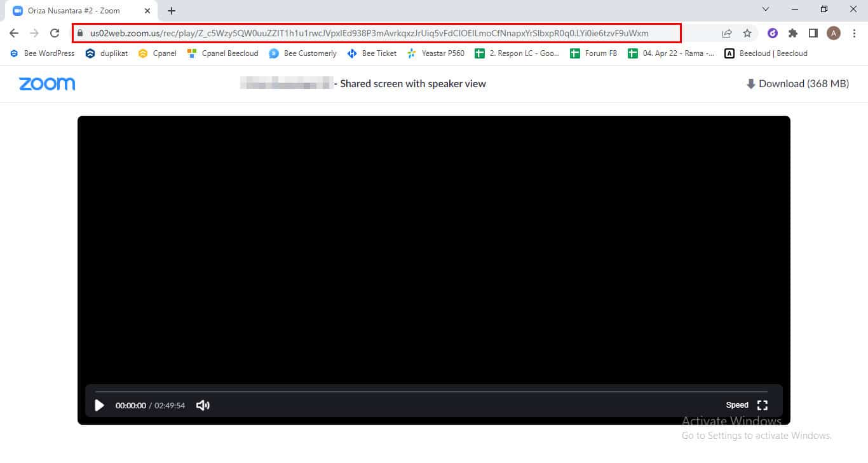The width and height of the screenshot is (868, 463).
Task: Go back to previous page
Action: tap(14, 33)
